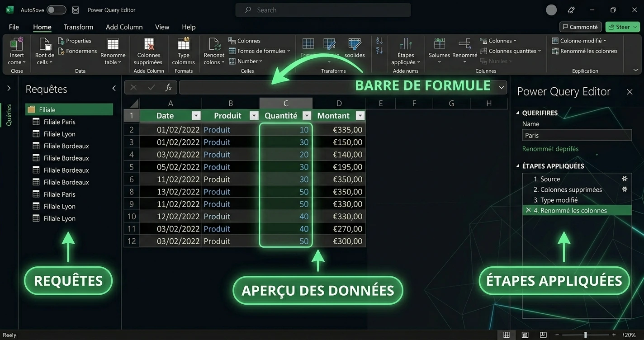This screenshot has width=644, height=340.
Task: Cancel the formula with the X icon
Action: click(133, 87)
